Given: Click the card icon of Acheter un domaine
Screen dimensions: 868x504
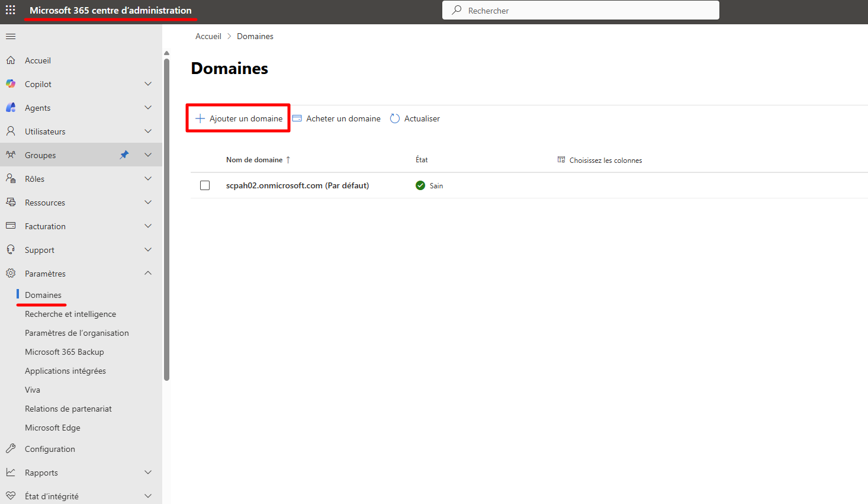Looking at the screenshot, I should tap(297, 118).
